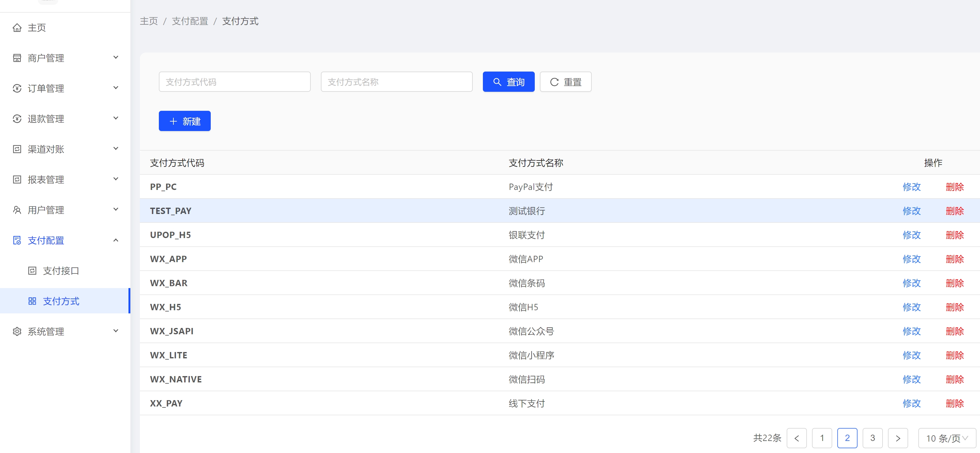This screenshot has height=453, width=980.
Task: Click 修改 for WX_JSAPI row
Action: coord(912,331)
